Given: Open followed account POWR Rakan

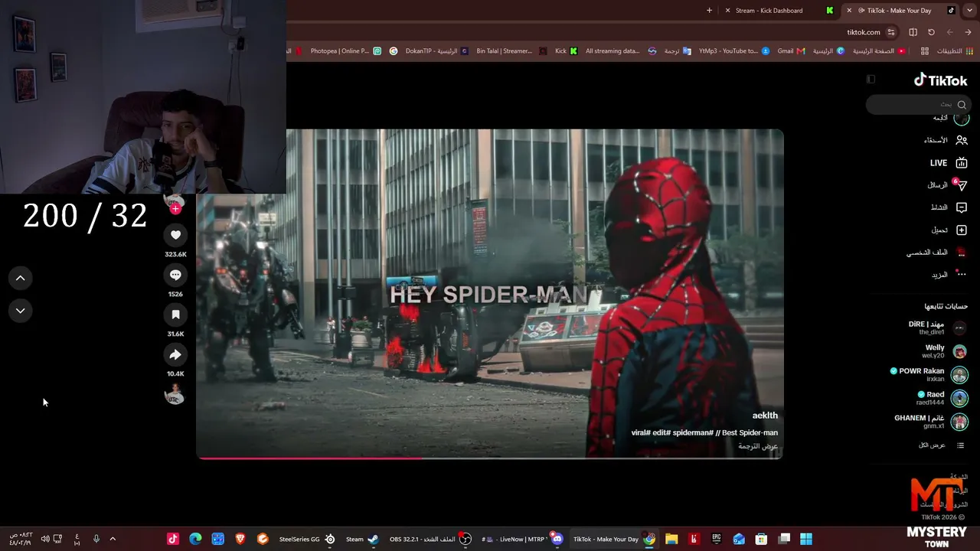Looking at the screenshot, I should (929, 375).
